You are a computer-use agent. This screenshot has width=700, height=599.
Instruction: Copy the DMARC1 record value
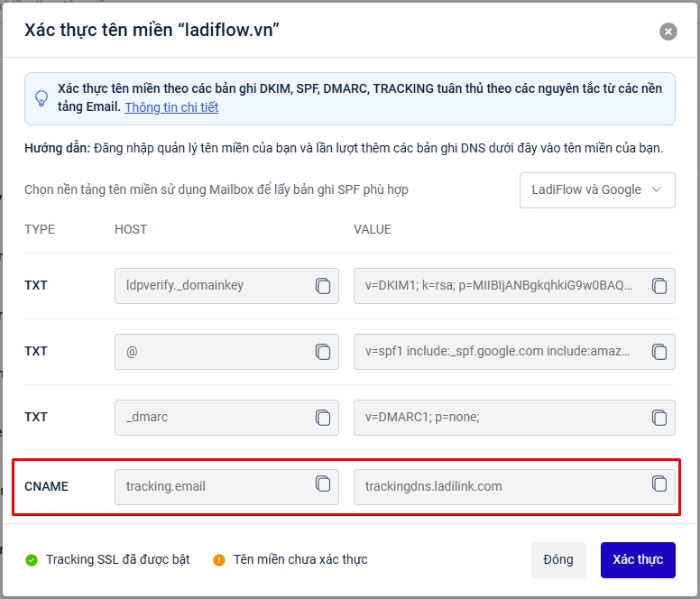pos(659,417)
